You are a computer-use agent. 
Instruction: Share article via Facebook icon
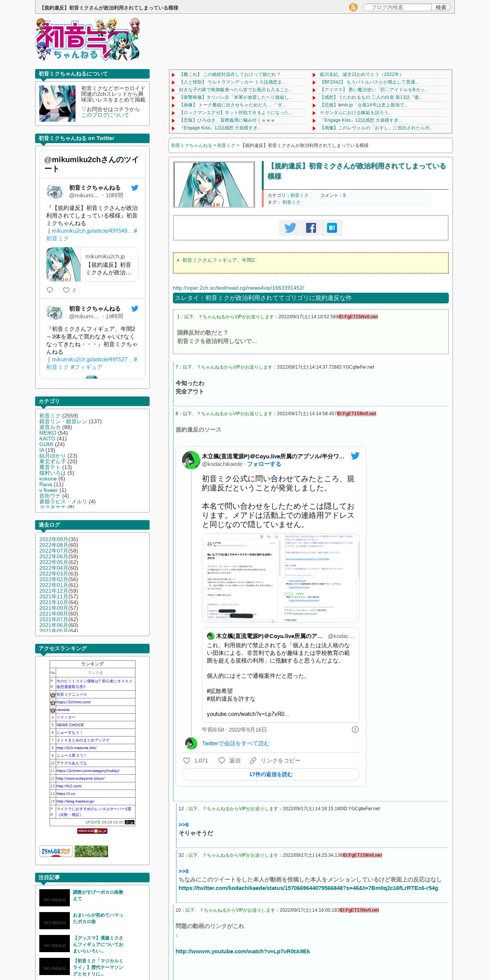coord(311,228)
